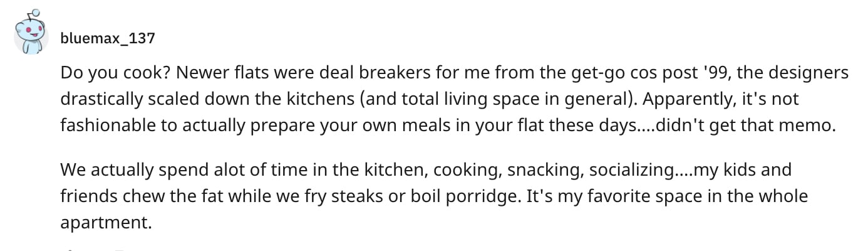Viewport: 868px width, 251px height.
Task: Open the bluemax_137 user profile link
Action: 108,39
